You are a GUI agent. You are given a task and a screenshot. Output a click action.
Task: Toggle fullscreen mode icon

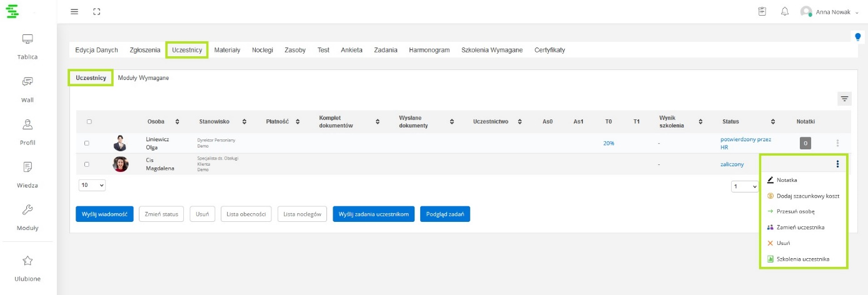(96, 12)
